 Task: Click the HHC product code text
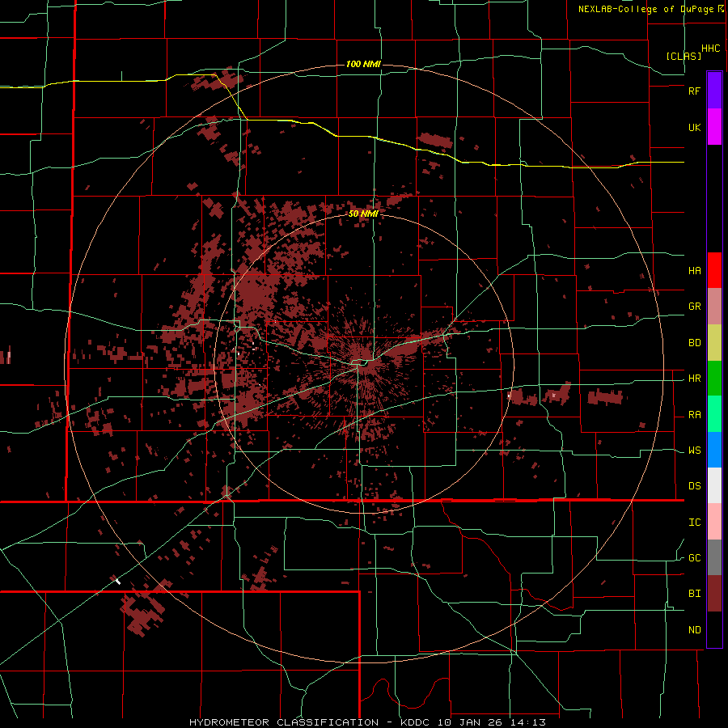point(710,49)
